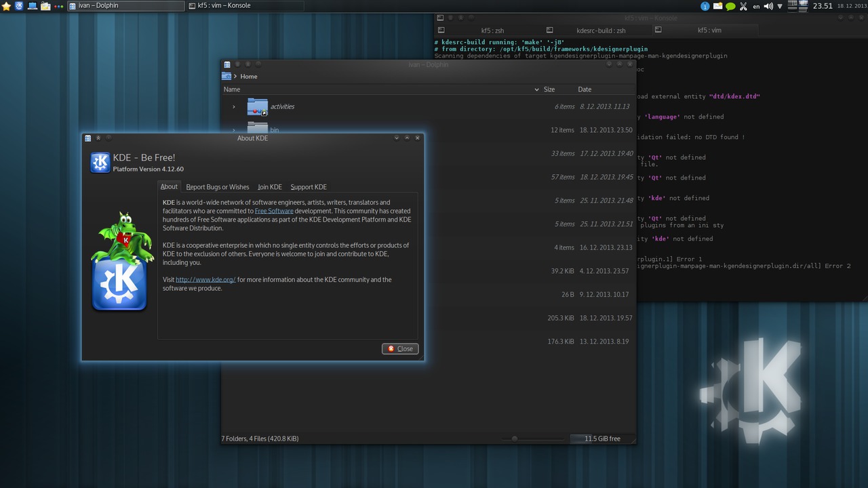Select the bin folder icon in Dolphin
868x488 pixels.
[257, 127]
